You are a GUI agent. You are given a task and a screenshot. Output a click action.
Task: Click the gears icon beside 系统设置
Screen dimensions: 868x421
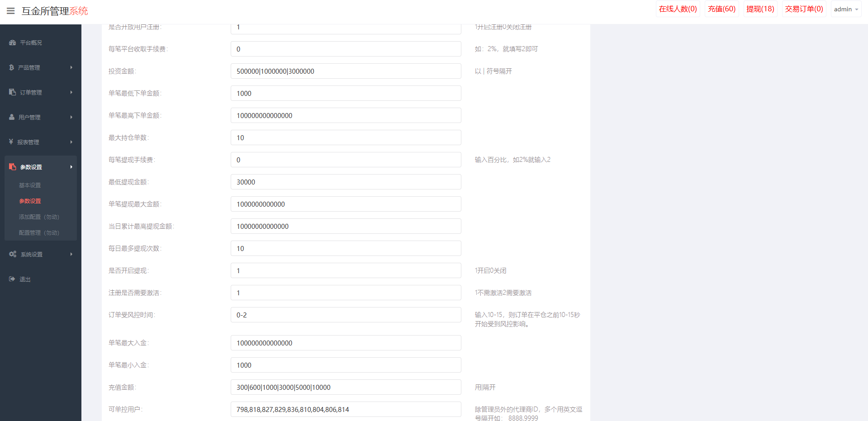click(x=13, y=254)
